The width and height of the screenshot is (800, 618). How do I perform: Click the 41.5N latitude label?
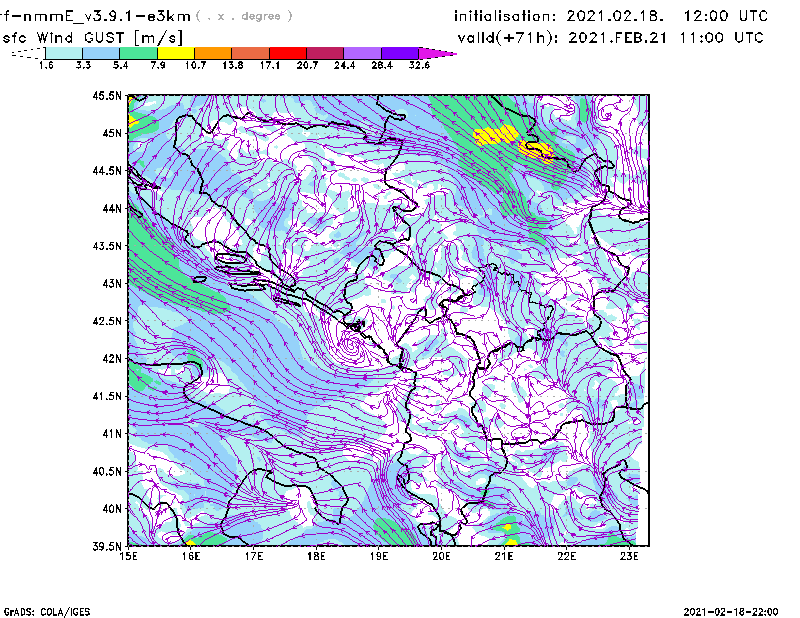pos(108,396)
